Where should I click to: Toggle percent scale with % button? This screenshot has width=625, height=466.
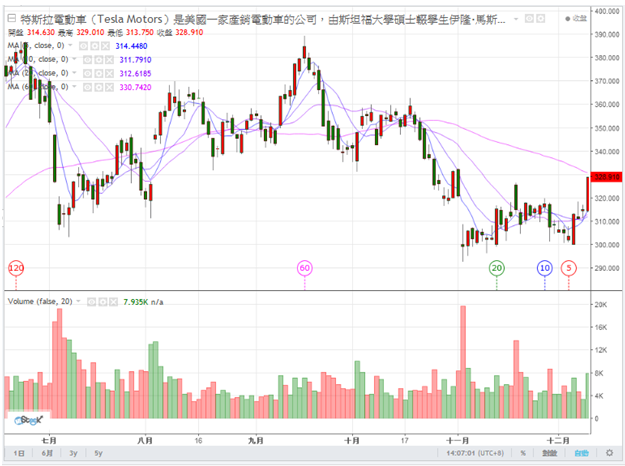tap(523, 453)
